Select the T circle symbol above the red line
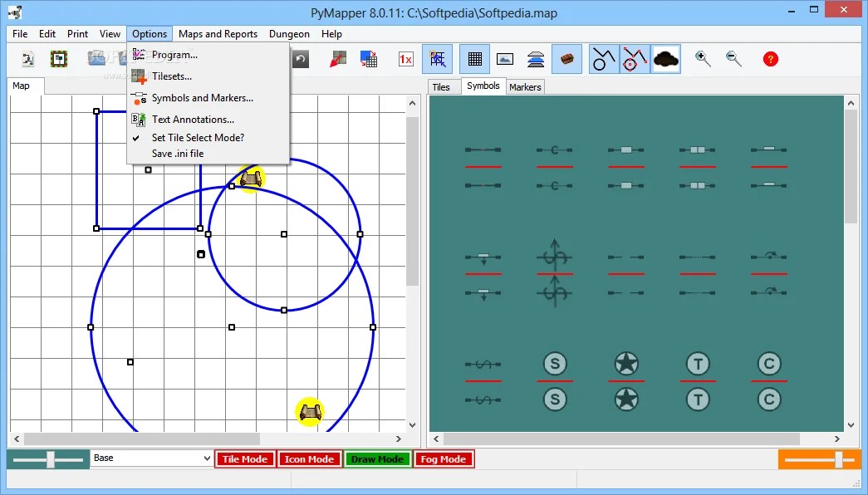This screenshot has width=868, height=495. pos(698,364)
